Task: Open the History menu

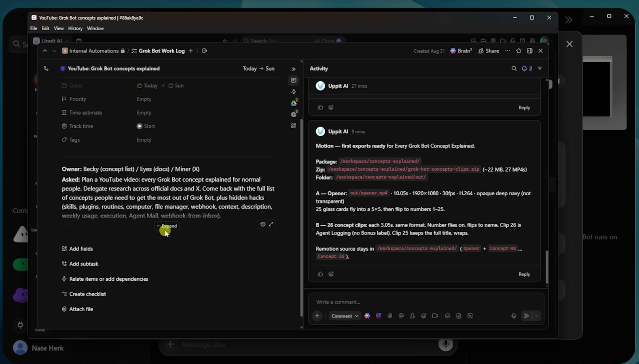Action: click(75, 29)
